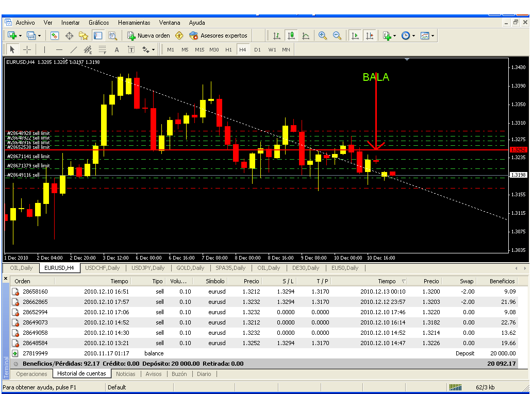Screen dimensions: 532x394
Task: Switch to the GOLD,Daily chart tab
Action: pyautogui.click(x=190, y=268)
